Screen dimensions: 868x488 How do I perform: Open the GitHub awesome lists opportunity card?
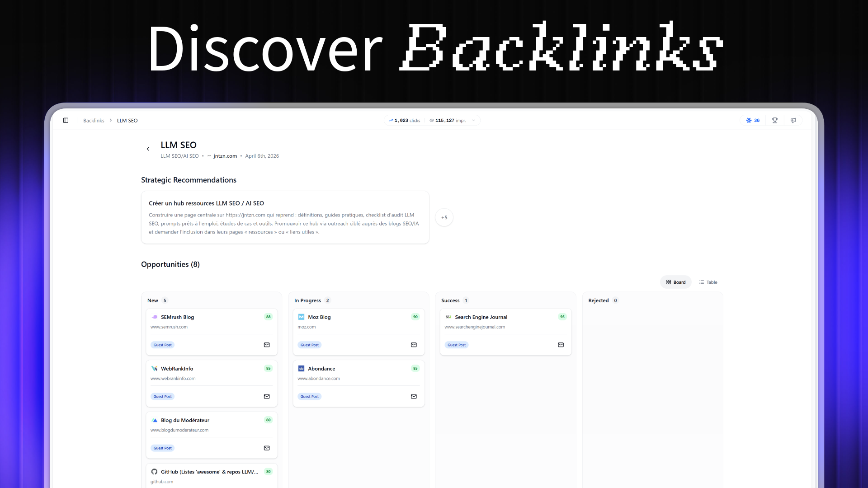pyautogui.click(x=209, y=472)
